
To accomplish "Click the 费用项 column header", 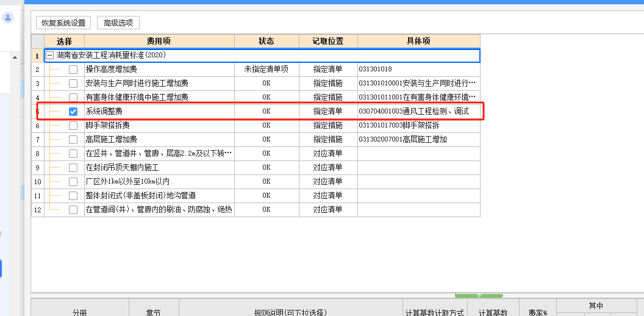I will pyautogui.click(x=159, y=41).
